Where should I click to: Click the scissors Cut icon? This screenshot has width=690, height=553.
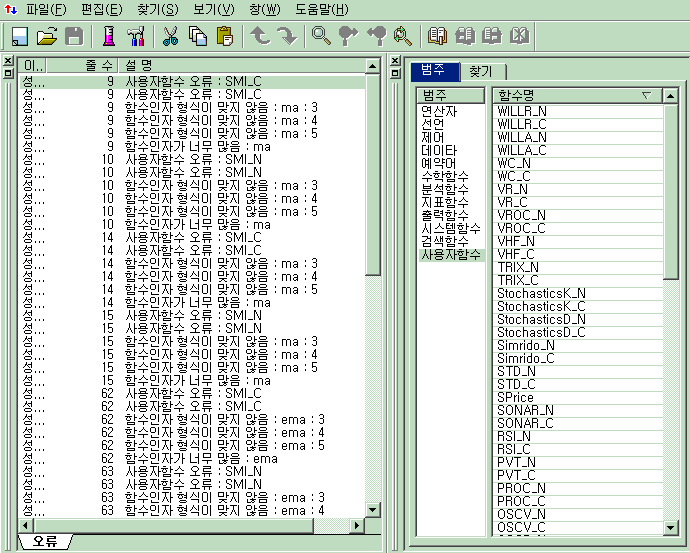(x=170, y=37)
